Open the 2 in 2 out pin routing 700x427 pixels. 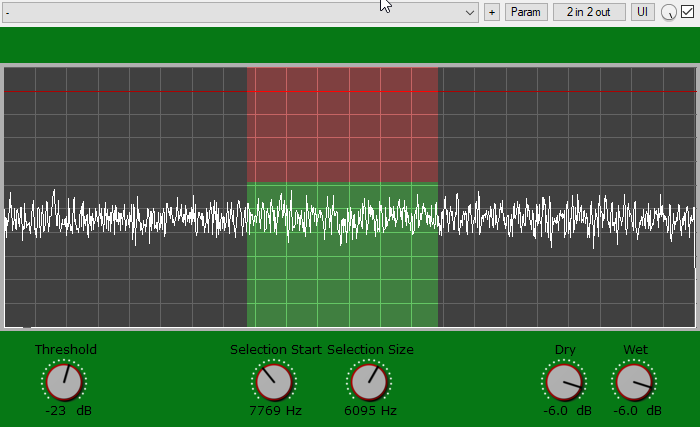pyautogui.click(x=589, y=12)
